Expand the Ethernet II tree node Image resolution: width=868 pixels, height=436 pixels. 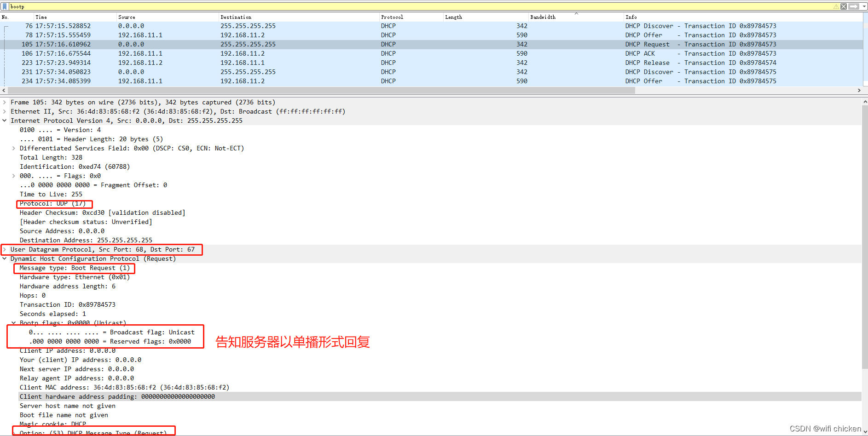(5, 111)
